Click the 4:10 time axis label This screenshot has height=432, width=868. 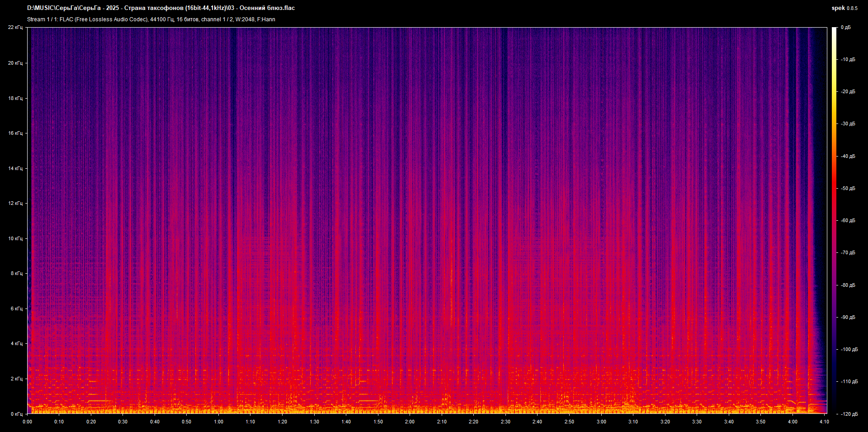pyautogui.click(x=824, y=422)
